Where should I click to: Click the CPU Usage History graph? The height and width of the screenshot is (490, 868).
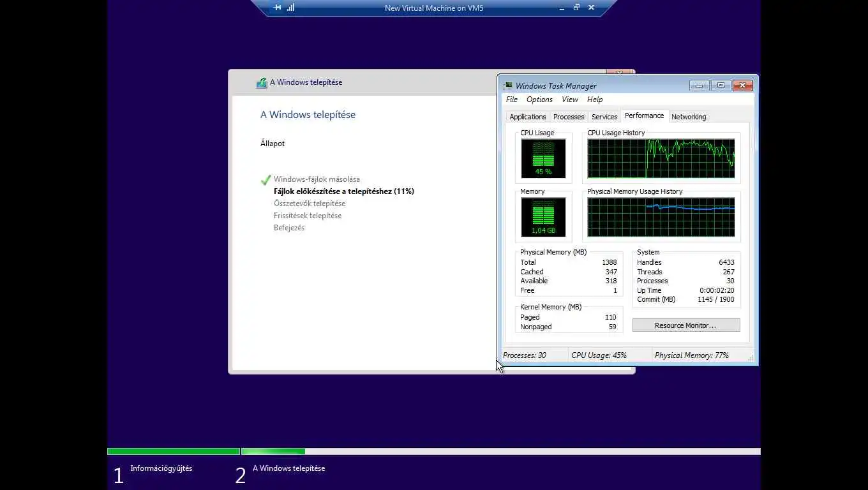click(x=661, y=158)
